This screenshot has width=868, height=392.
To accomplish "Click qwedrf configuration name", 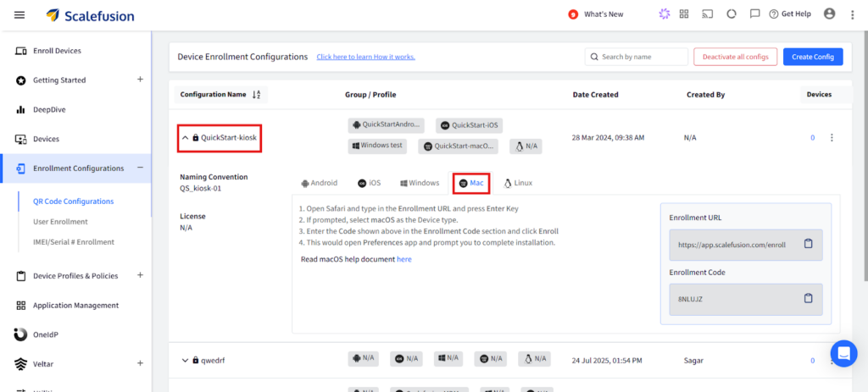I will pos(213,361).
